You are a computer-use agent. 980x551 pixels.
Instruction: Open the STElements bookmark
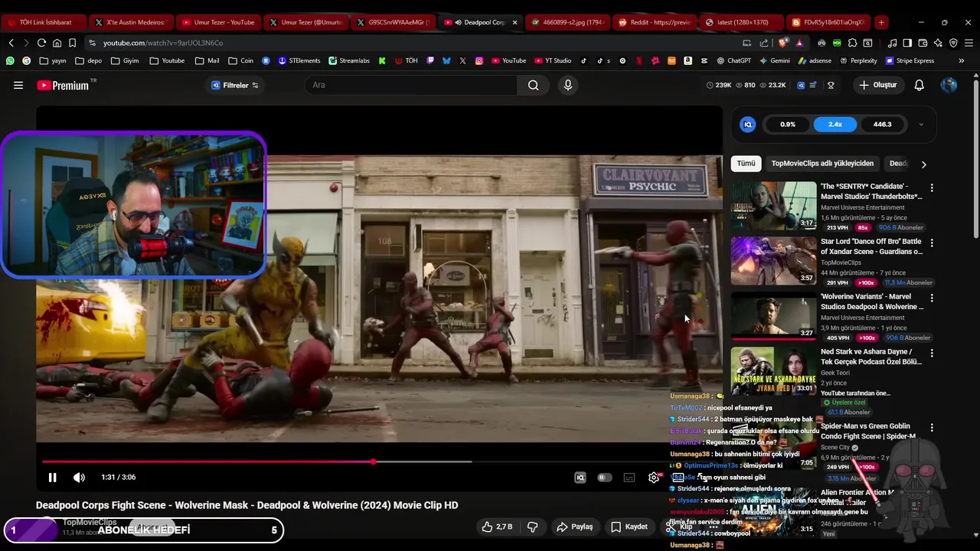(x=299, y=60)
